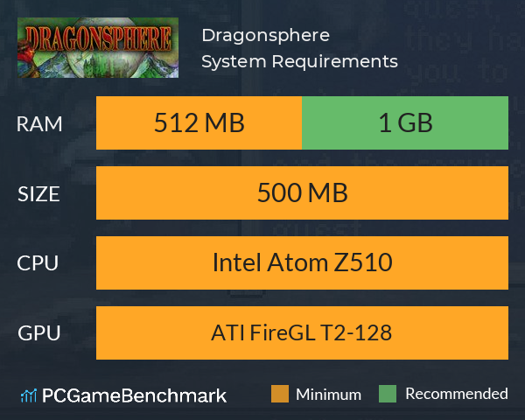Screen dimensions: 525x420
Task: Click the GPU row label
Action: click(x=38, y=333)
